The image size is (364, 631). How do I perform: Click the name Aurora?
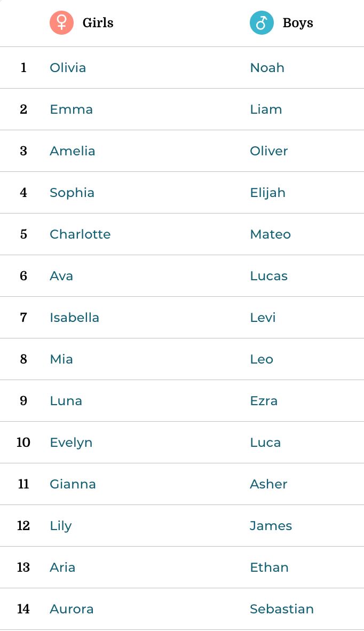pos(72,609)
